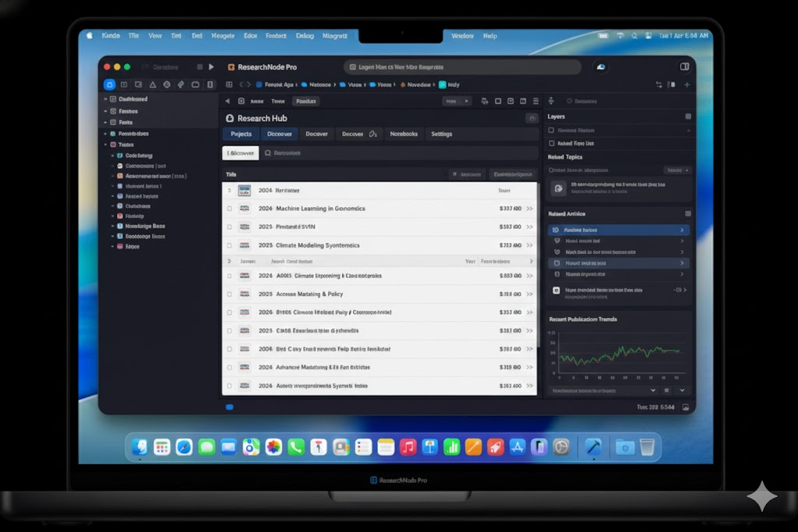Screen dimensions: 798x532
Task: Click the wide search field in the title bar
Action: click(x=463, y=67)
